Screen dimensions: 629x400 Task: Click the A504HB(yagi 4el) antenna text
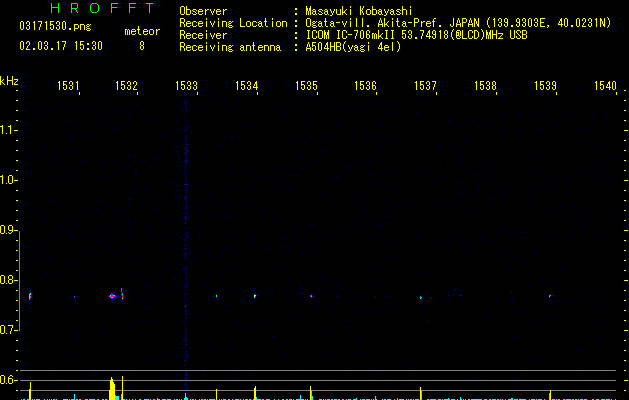[x=353, y=47]
